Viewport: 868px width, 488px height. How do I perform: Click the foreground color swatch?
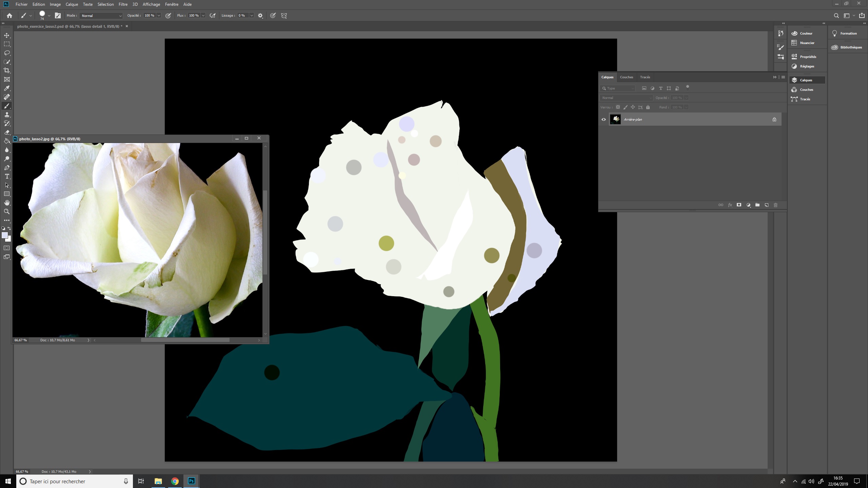click(x=5, y=235)
